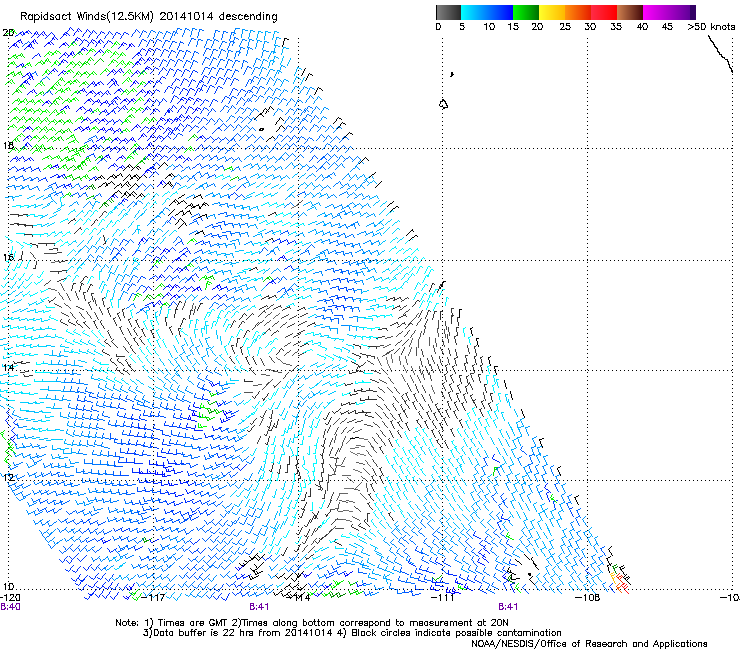The width and height of the screenshot is (740, 650).
Task: Click the island outline on the -111 gridline
Action: pos(443,104)
